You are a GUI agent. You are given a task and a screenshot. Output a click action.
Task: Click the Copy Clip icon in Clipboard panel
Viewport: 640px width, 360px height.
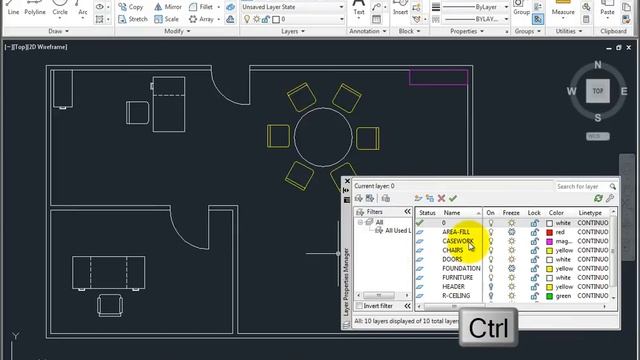click(626, 7)
